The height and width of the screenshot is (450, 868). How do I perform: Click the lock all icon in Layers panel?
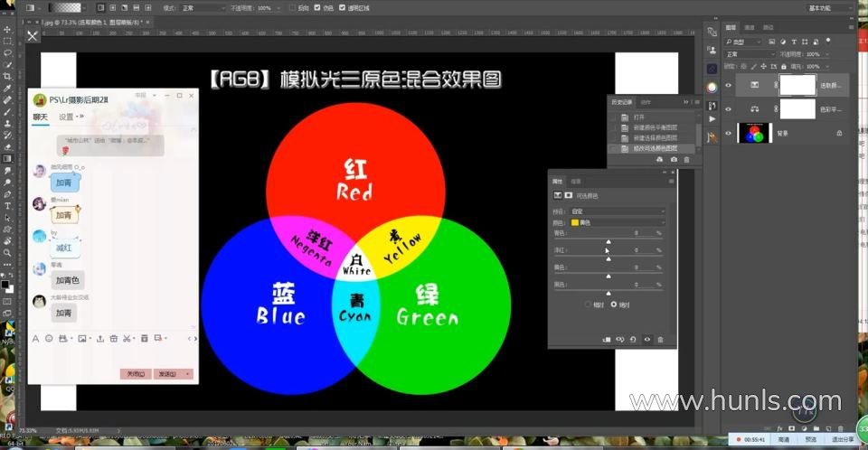pyautogui.click(x=783, y=67)
